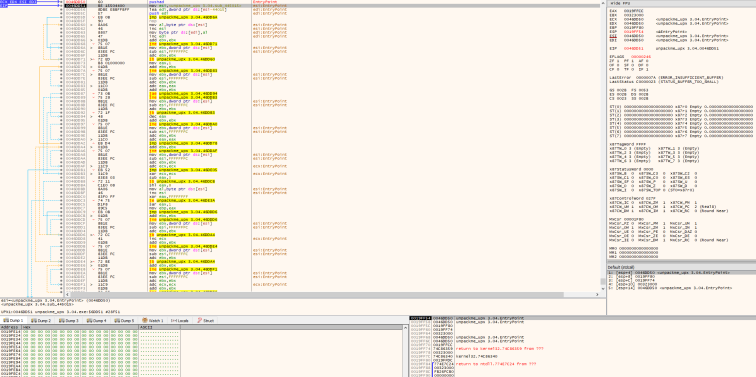Open the Dump 2 tab
756x377 pixels.
41,321
